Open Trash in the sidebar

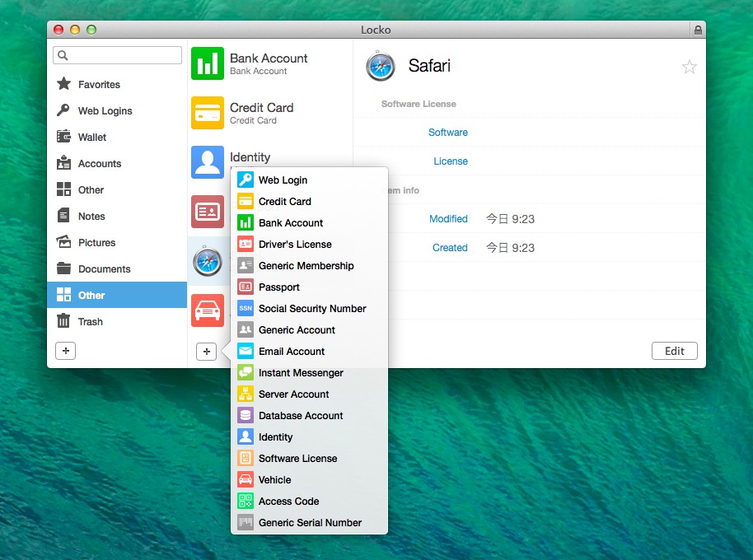point(117,321)
